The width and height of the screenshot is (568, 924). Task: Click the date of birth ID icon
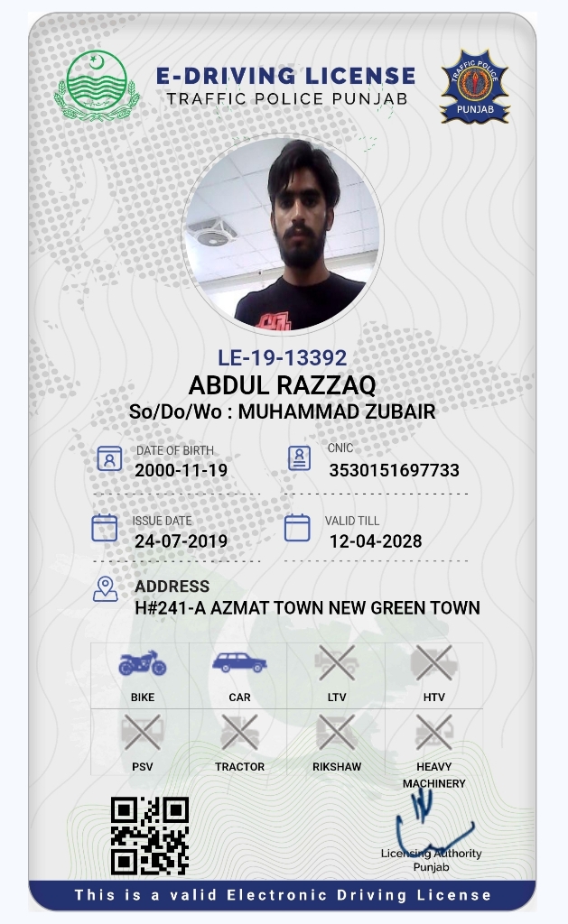tap(109, 458)
